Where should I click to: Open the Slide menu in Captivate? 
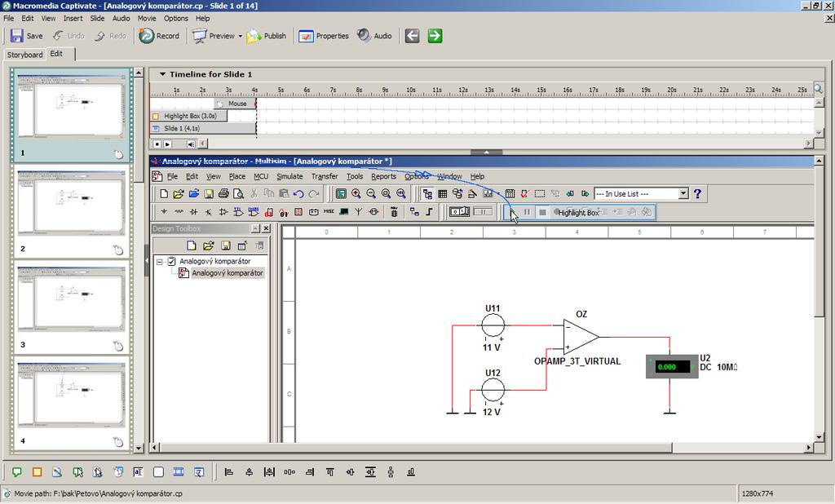click(x=98, y=18)
